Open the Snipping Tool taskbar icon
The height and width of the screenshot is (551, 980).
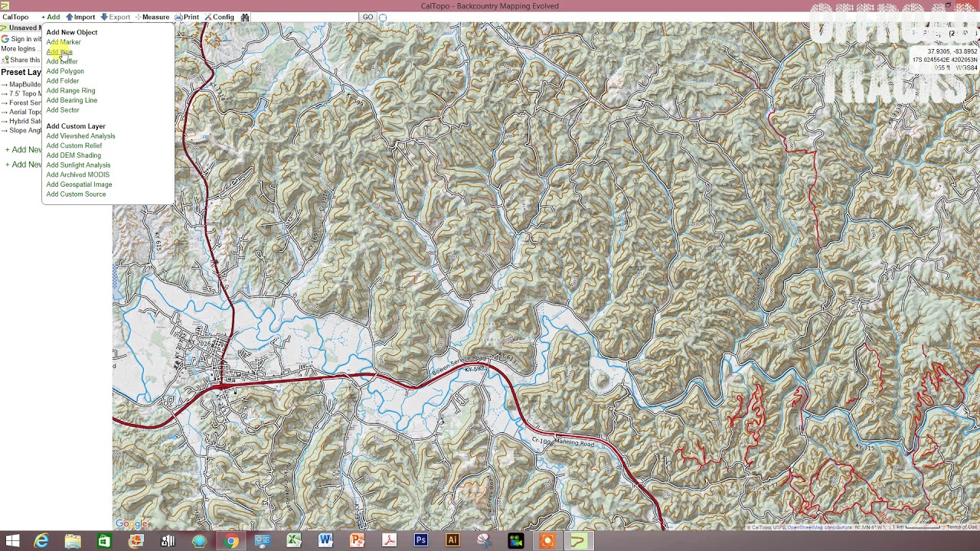click(x=484, y=541)
